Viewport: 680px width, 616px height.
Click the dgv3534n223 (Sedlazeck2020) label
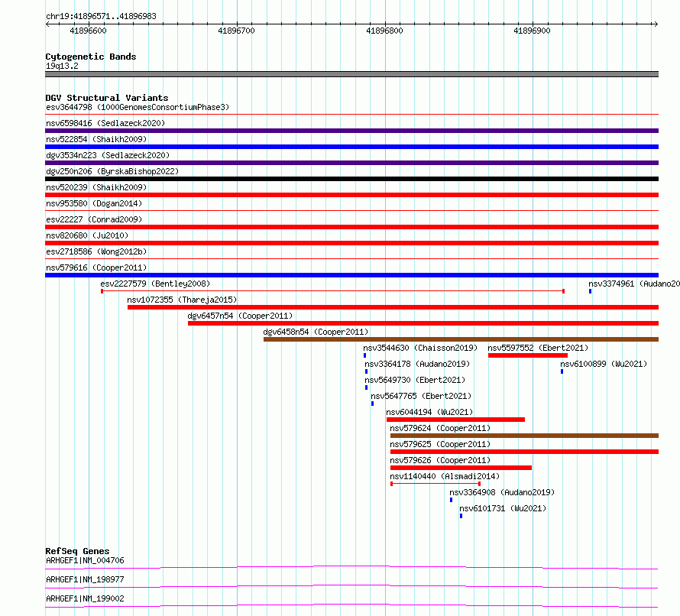pyautogui.click(x=108, y=155)
